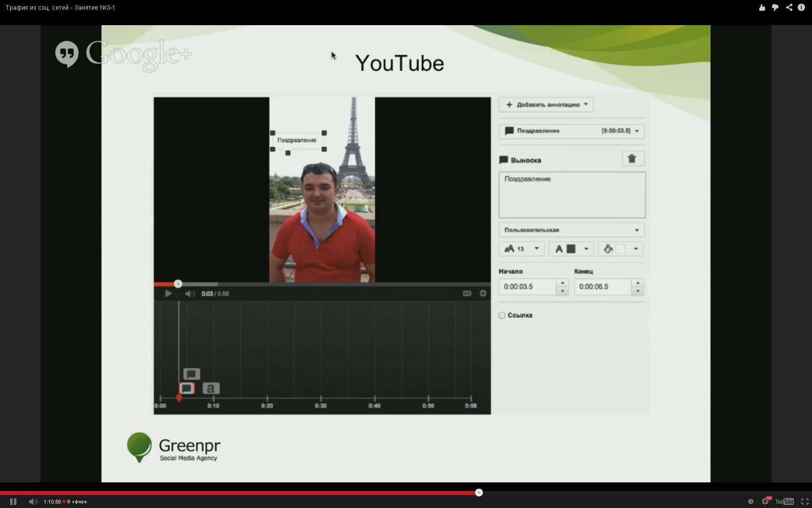
Task: Pause the live stream in the bottom bar
Action: click(13, 502)
